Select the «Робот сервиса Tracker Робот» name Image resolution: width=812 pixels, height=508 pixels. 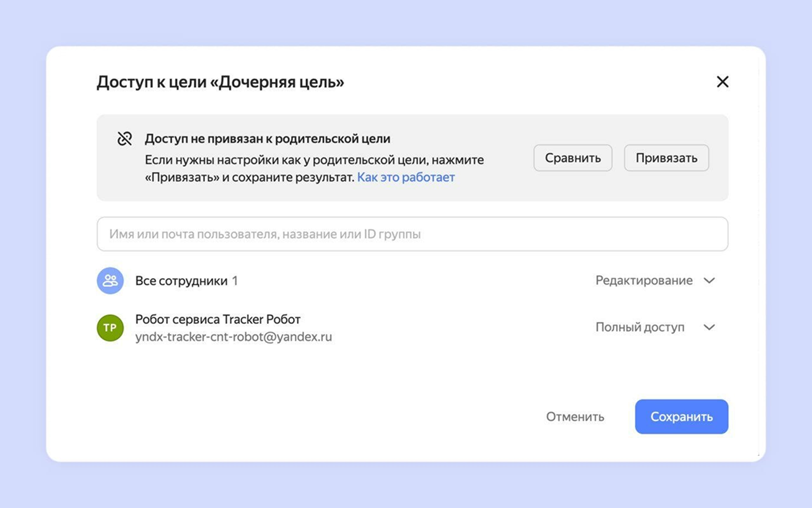(x=218, y=319)
